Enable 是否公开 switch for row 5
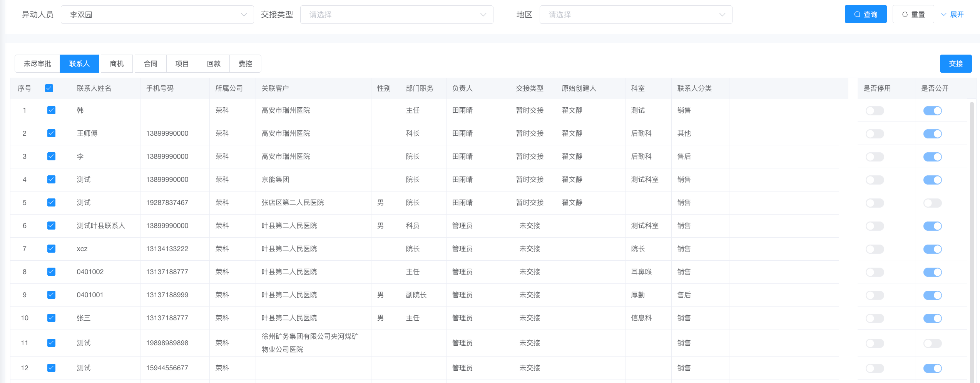This screenshot has height=383, width=980. click(932, 203)
